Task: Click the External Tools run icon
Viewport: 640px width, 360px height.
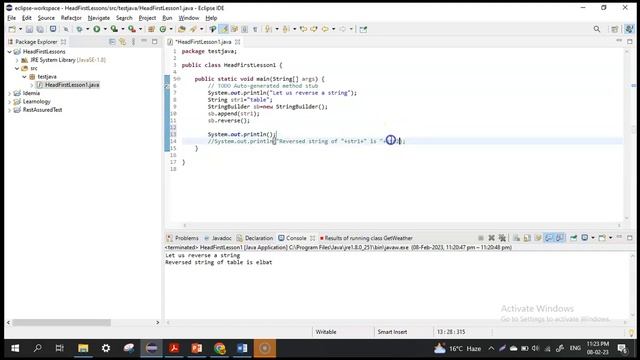Action: (132, 29)
